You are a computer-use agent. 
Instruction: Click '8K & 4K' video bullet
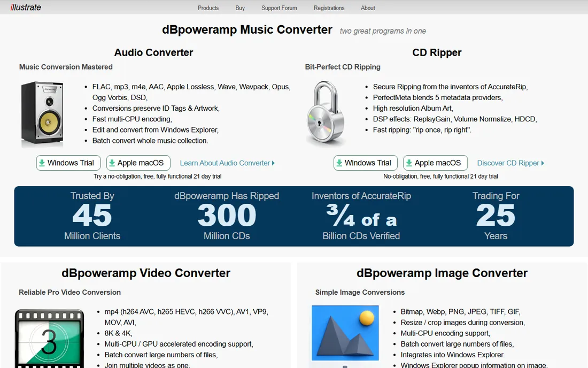coord(118,333)
